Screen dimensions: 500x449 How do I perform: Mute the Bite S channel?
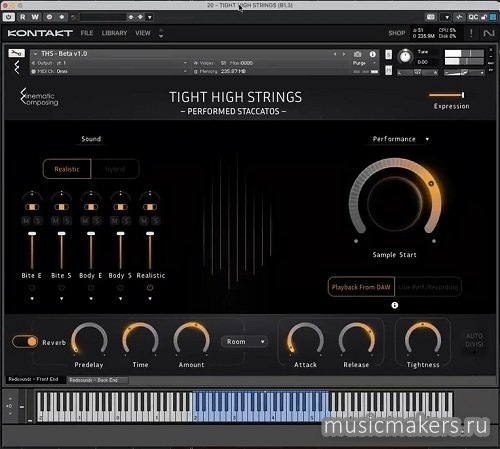click(x=56, y=220)
